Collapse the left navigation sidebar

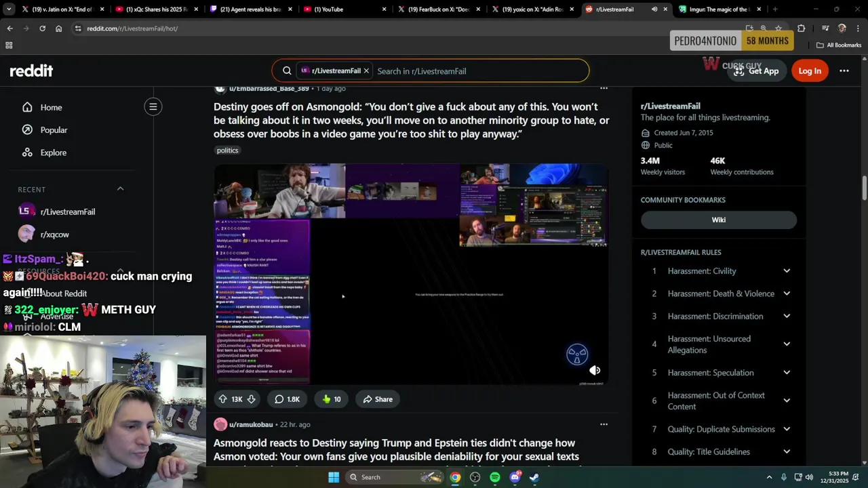pyautogui.click(x=153, y=106)
